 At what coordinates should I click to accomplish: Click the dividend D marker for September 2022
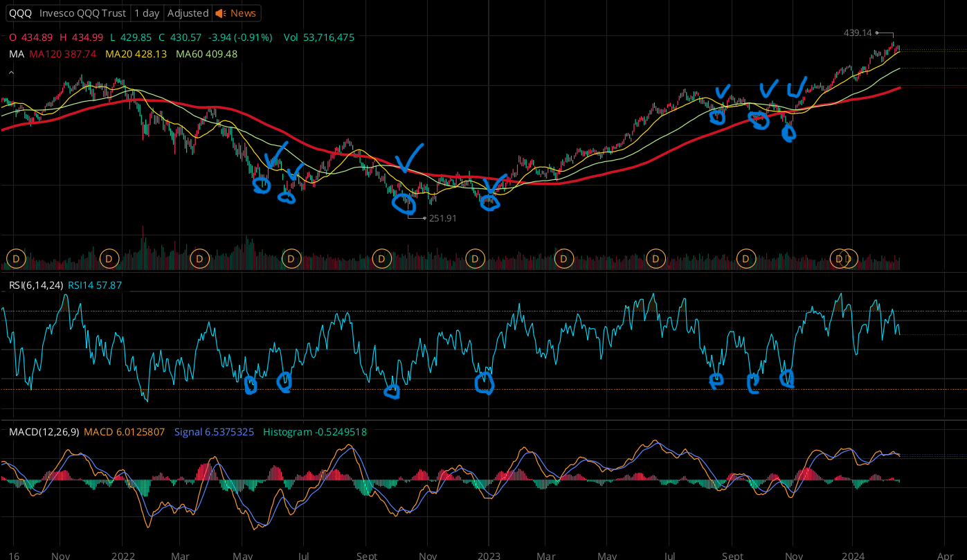coord(381,260)
